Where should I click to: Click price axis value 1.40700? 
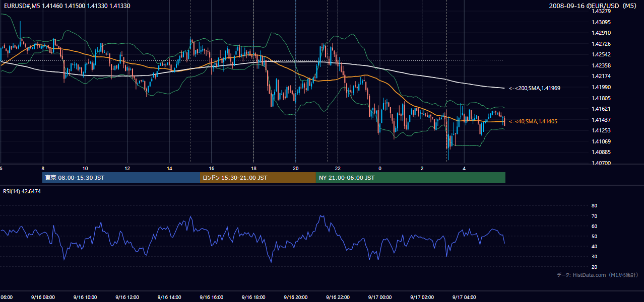pos(601,163)
